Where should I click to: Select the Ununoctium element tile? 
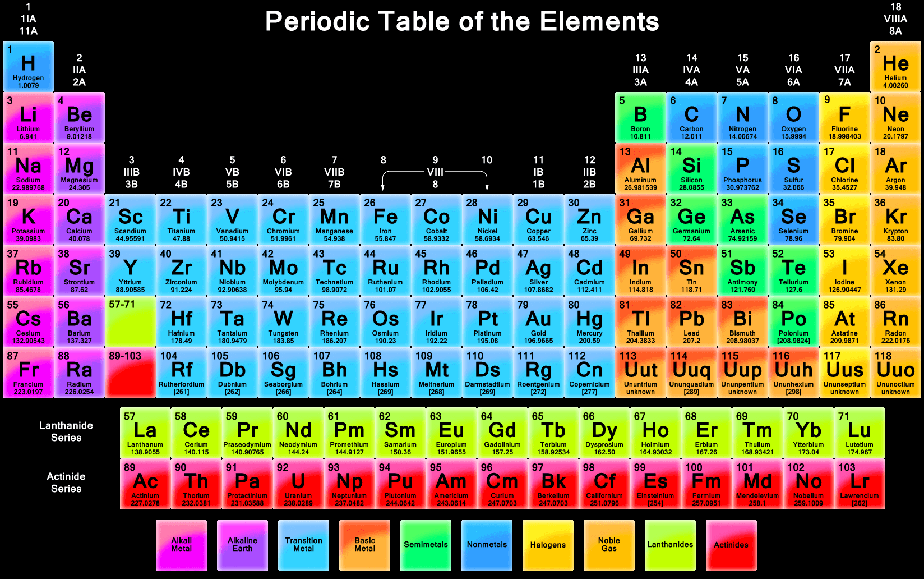tap(895, 373)
